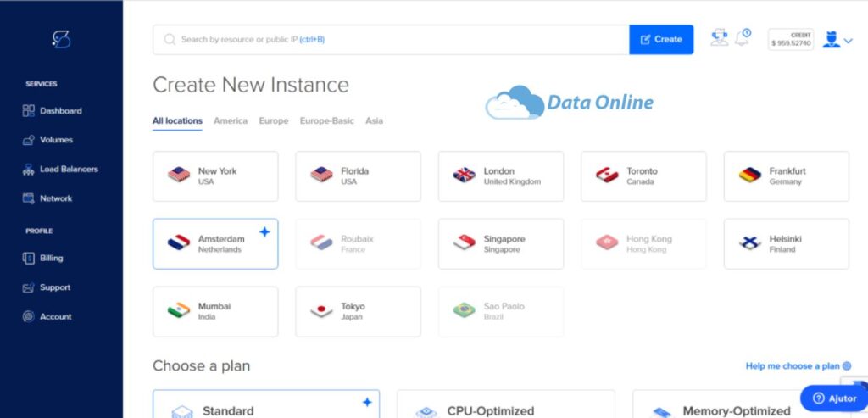The height and width of the screenshot is (418, 868).
Task: Click the star badge on Standard plan
Action: [x=366, y=402]
